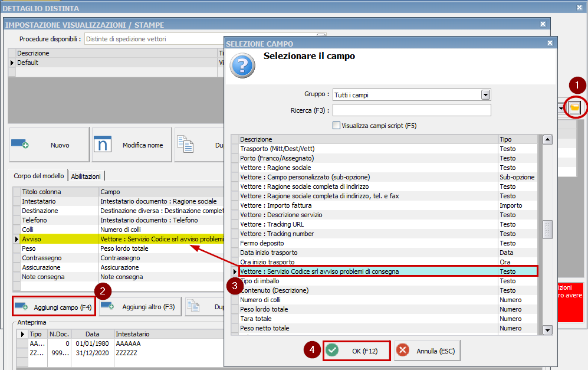Confirm with OK (F12) button
This screenshot has width=588, height=370.
coord(357,351)
